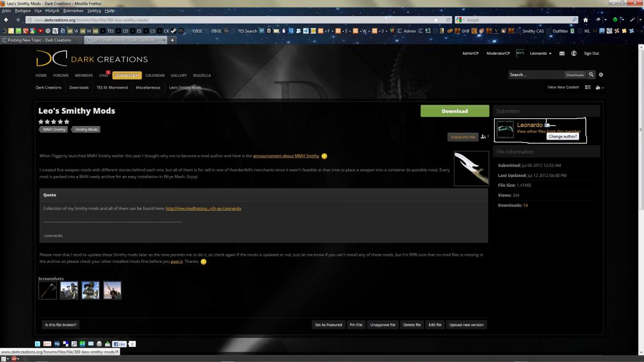Viewport: 644px width, 362px height.
Task: Open the Downloads search scope dropdown
Action: point(575,75)
